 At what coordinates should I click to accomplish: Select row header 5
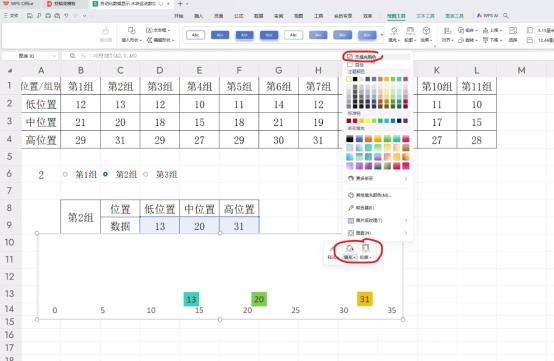click(x=10, y=156)
